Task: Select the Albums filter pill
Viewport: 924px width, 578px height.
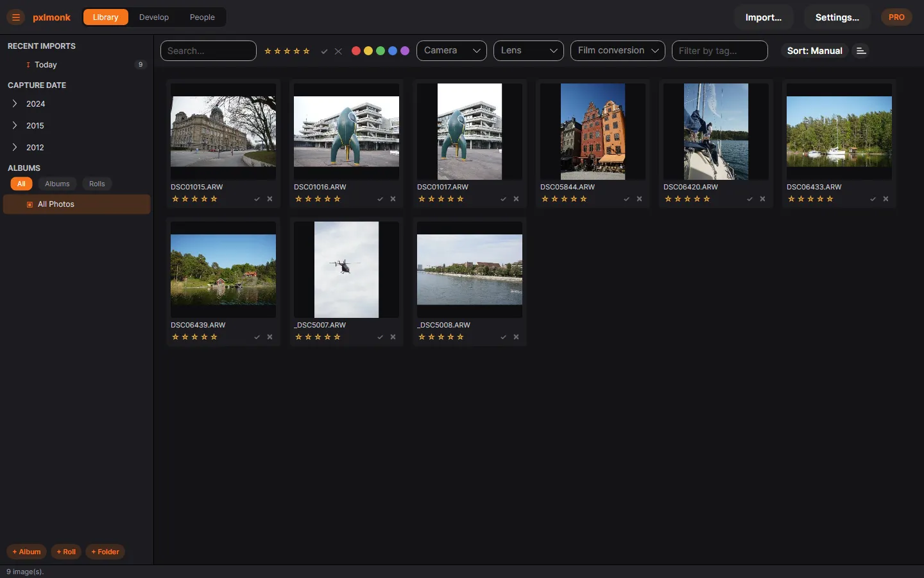Action: pos(57,184)
